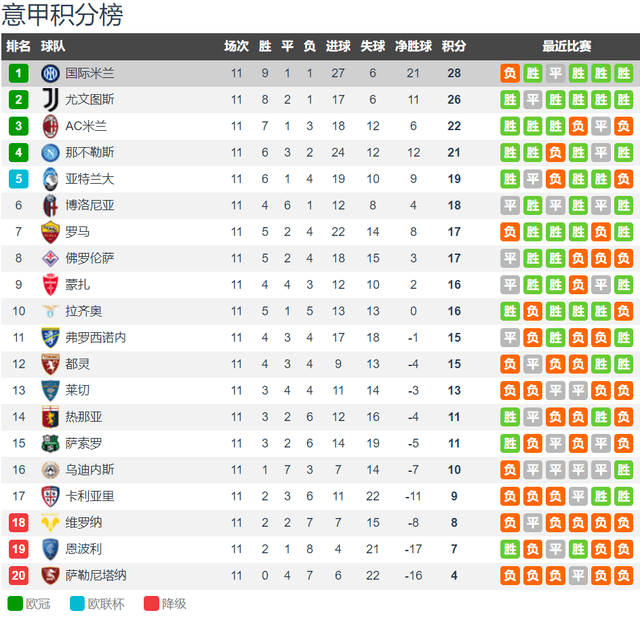
Task: Click the Roma club crest
Action: click(x=50, y=232)
